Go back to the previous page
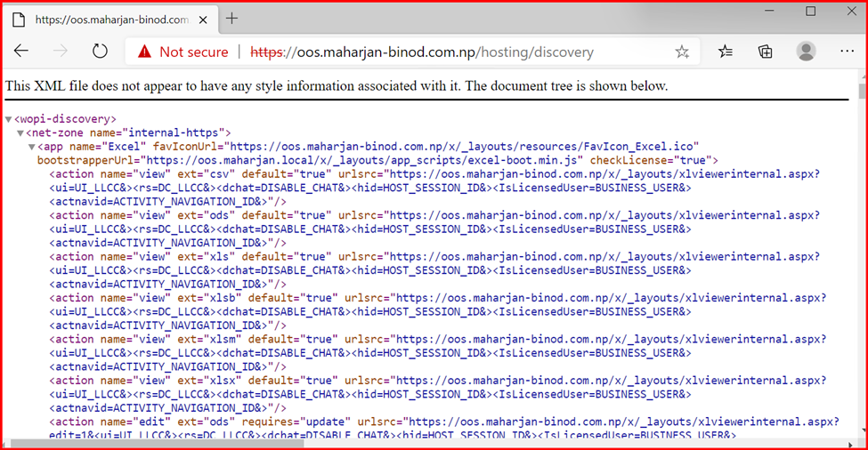 [21, 52]
